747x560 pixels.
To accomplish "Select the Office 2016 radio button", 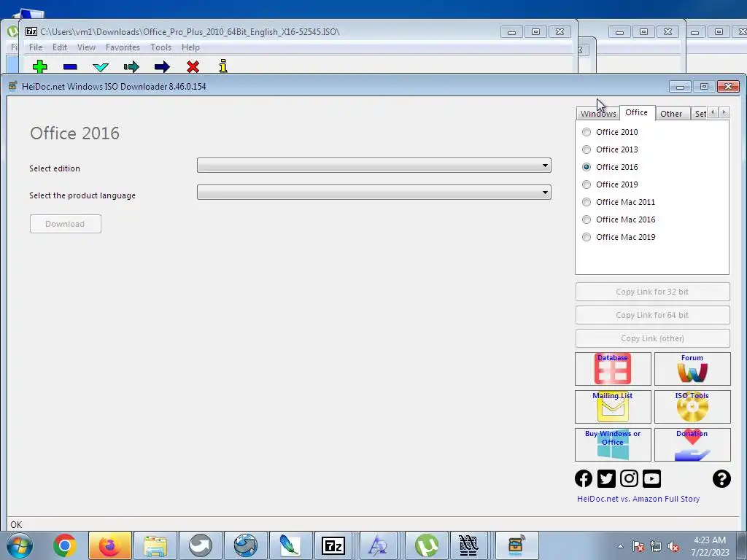I will point(587,167).
